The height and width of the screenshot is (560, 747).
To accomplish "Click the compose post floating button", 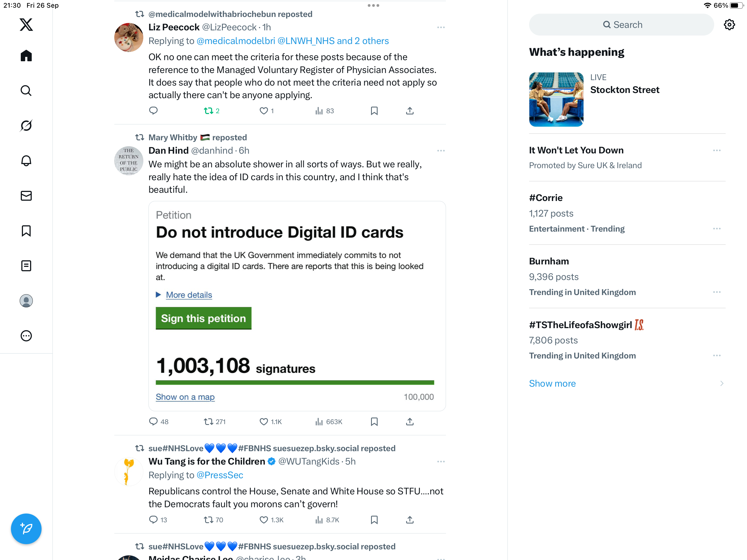I will pyautogui.click(x=26, y=529).
